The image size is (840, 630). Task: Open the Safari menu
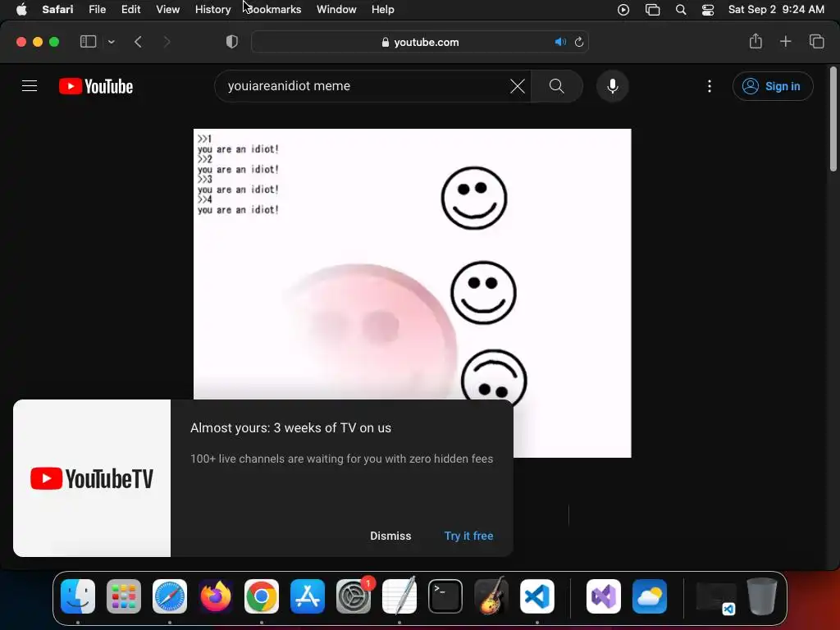(57, 10)
